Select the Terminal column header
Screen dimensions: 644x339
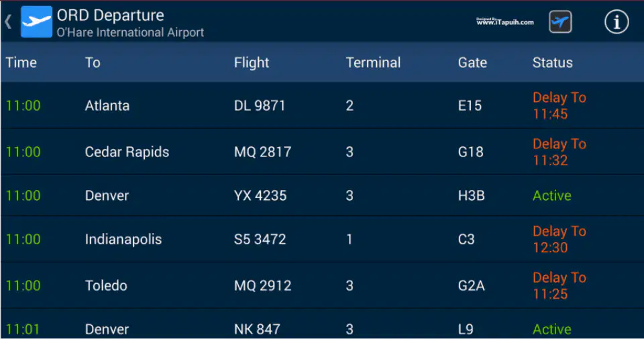tap(373, 62)
